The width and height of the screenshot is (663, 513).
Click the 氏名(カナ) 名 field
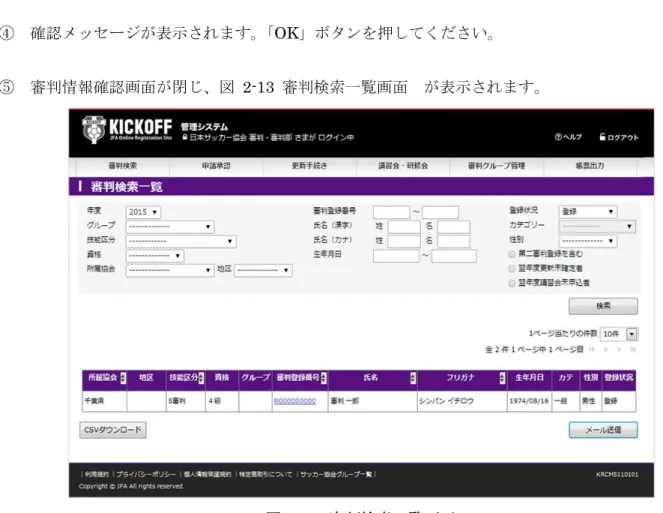(453, 241)
